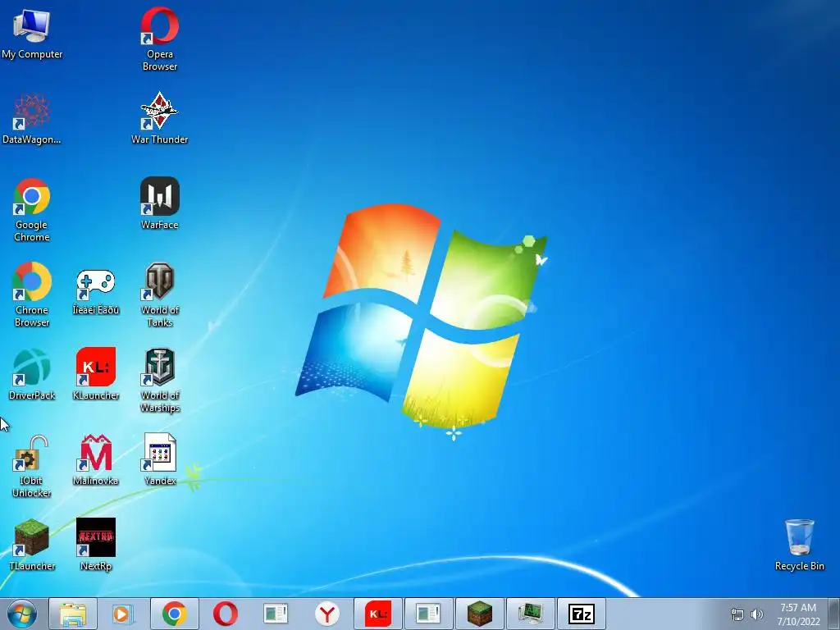Screen dimensions: 840x630
Task: Open the 7-Zip taskbar button
Action: (x=582, y=614)
